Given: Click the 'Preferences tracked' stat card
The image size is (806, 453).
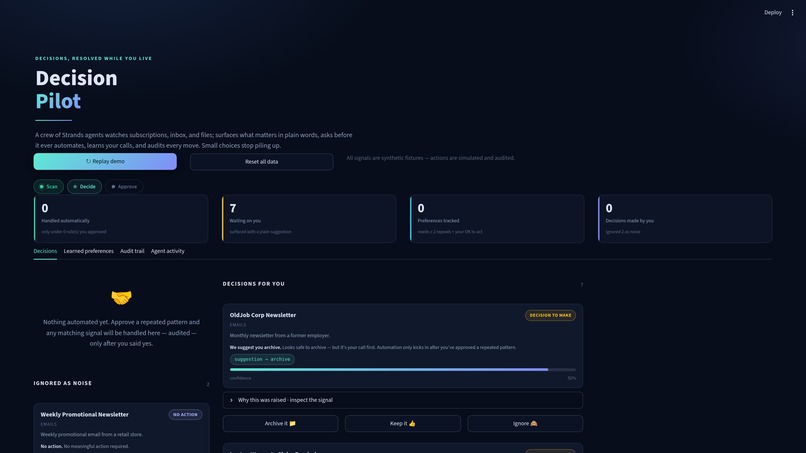Looking at the screenshot, I should point(497,219).
